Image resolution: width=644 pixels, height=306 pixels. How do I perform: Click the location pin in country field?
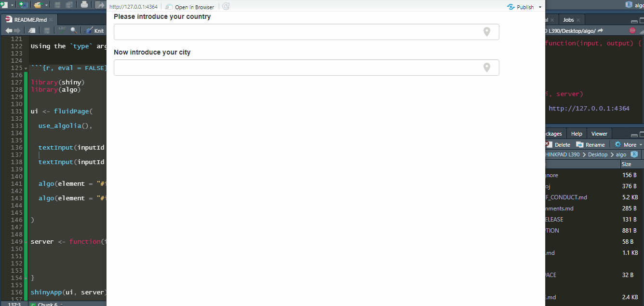pyautogui.click(x=486, y=32)
